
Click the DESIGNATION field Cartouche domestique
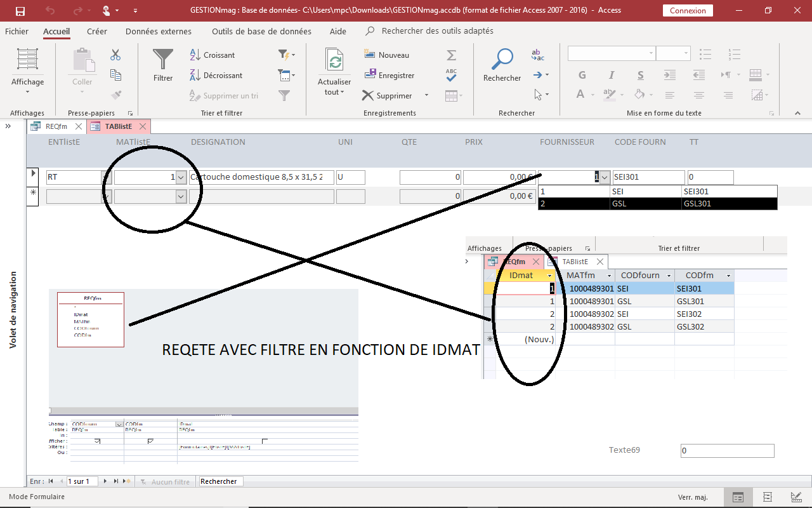(261, 177)
